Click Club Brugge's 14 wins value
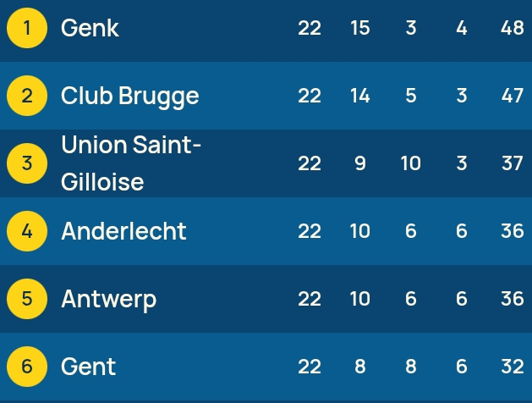 tap(360, 96)
